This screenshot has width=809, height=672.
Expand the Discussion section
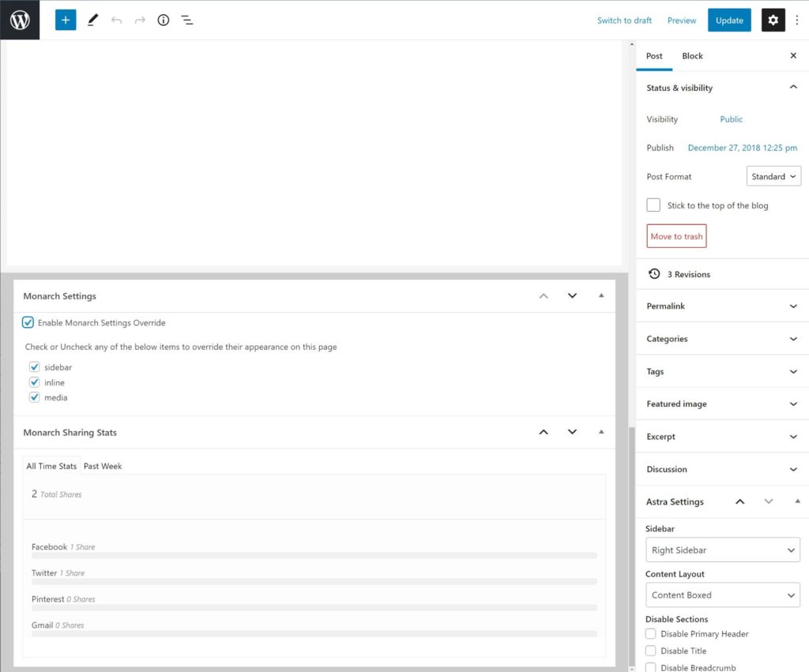click(722, 469)
